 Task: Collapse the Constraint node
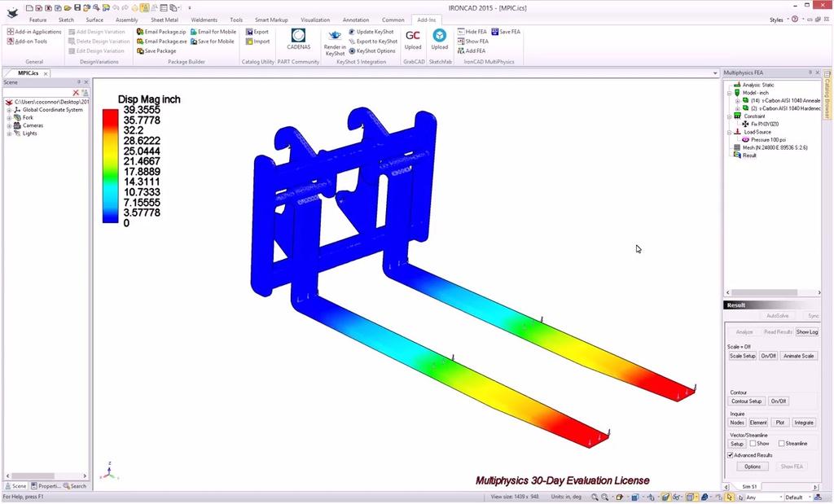(x=730, y=116)
